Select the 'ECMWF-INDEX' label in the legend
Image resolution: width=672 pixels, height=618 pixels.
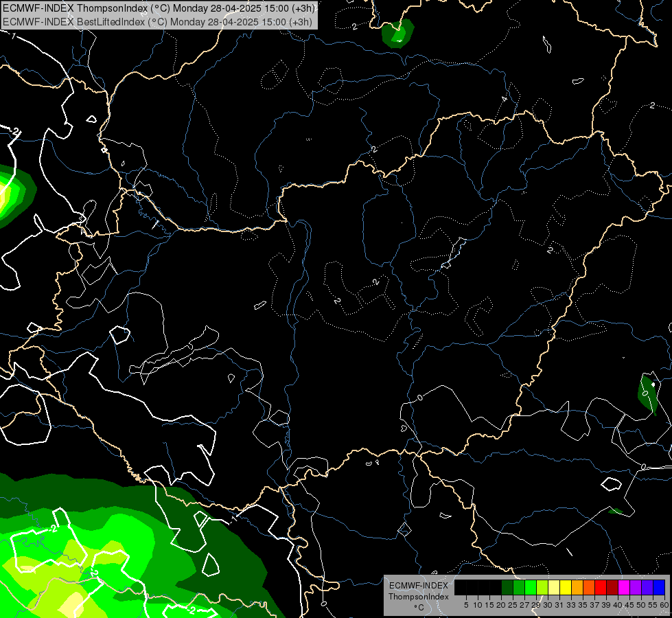[419, 586]
